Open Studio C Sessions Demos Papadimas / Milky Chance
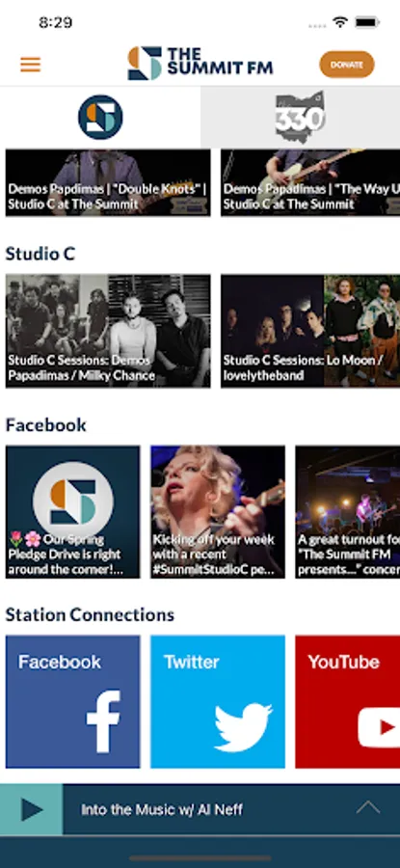The width and height of the screenshot is (400, 868). coord(108,331)
